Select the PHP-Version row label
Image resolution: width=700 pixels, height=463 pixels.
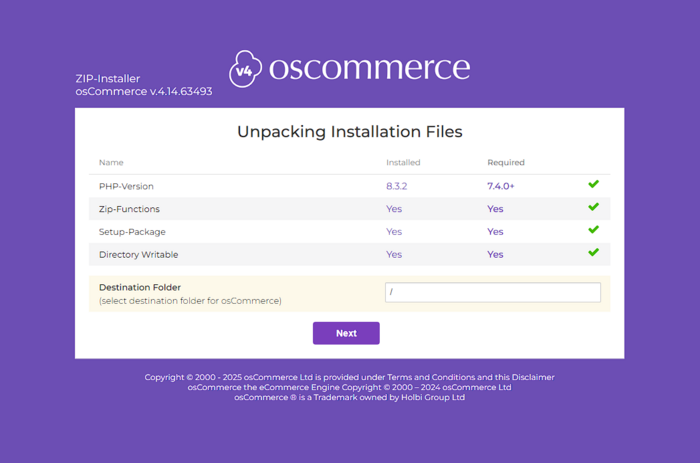(126, 186)
